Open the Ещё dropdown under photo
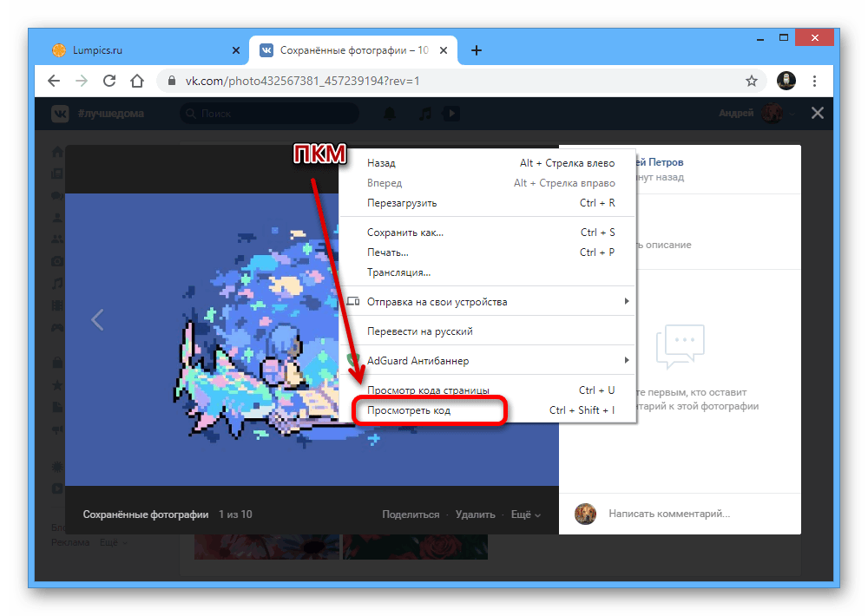The image size is (868, 616). point(525,514)
